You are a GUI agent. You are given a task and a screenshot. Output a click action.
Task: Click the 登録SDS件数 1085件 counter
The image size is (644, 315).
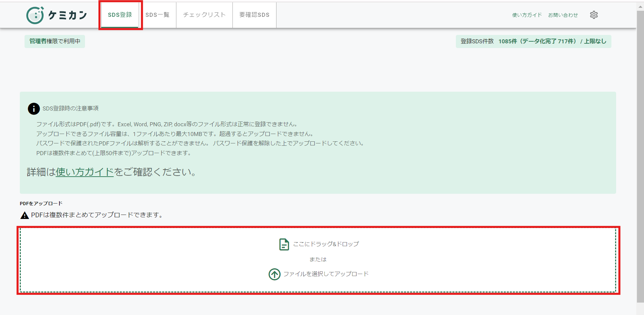(x=533, y=41)
